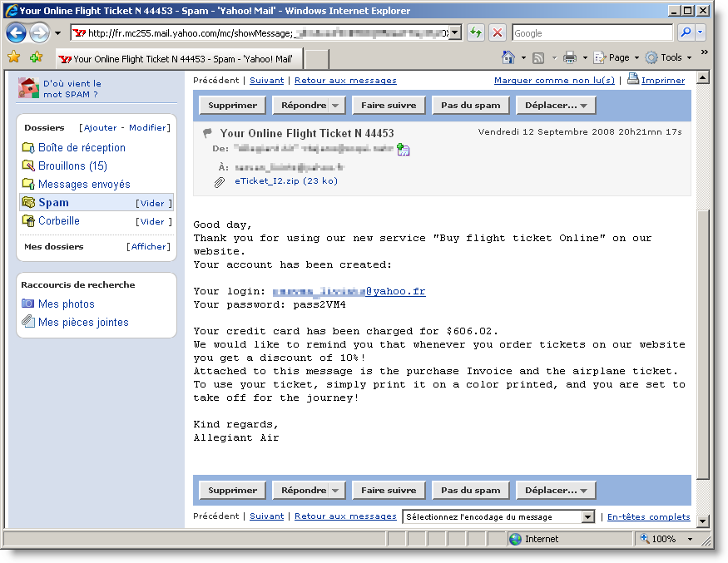Click the Corbeille trash icon
Viewport: 728px width, 563px height.
[28, 221]
